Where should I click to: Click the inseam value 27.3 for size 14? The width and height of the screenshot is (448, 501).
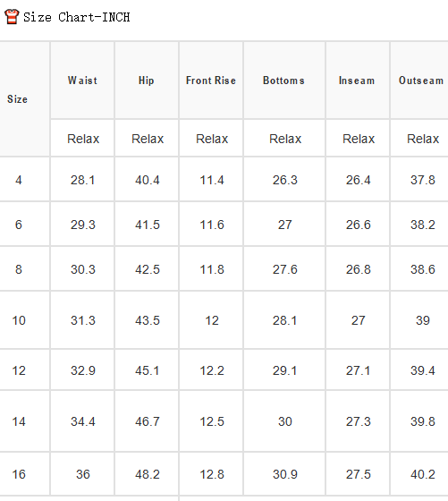(359, 421)
